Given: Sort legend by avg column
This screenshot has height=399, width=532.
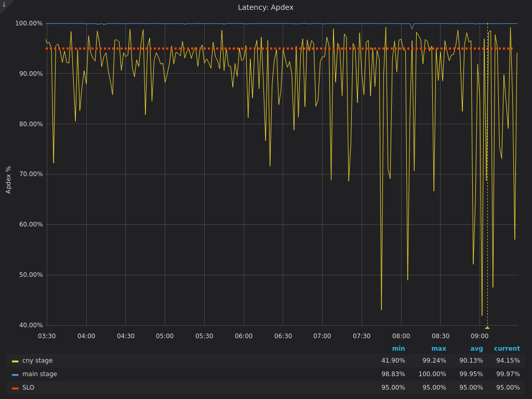Looking at the screenshot, I should pyautogui.click(x=476, y=349).
